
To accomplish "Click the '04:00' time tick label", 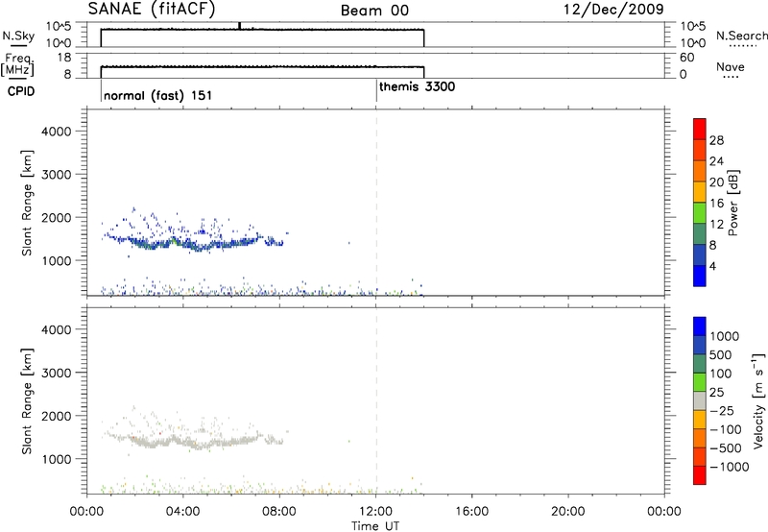I will (183, 512).
